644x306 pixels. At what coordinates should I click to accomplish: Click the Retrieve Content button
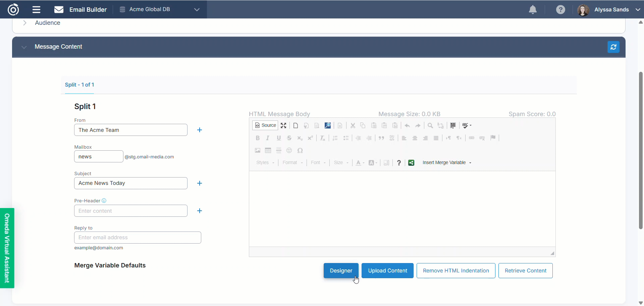tap(525, 271)
